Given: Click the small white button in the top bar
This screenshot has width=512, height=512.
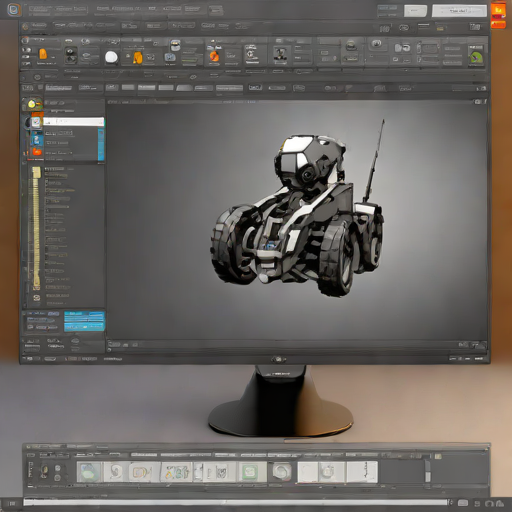Looking at the screenshot, I should pyautogui.click(x=415, y=11).
